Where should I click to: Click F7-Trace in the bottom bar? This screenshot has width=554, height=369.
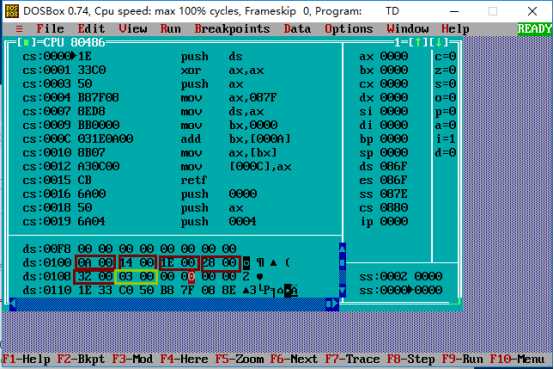tap(352, 359)
